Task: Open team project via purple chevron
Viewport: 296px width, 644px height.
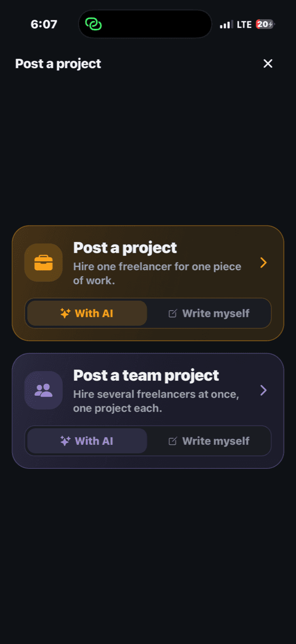Action: click(263, 390)
